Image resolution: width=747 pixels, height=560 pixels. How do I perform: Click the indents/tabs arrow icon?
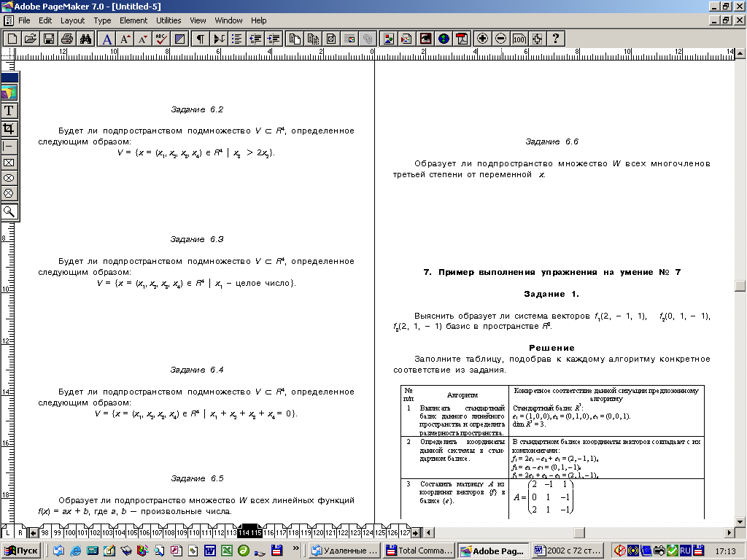[219, 39]
